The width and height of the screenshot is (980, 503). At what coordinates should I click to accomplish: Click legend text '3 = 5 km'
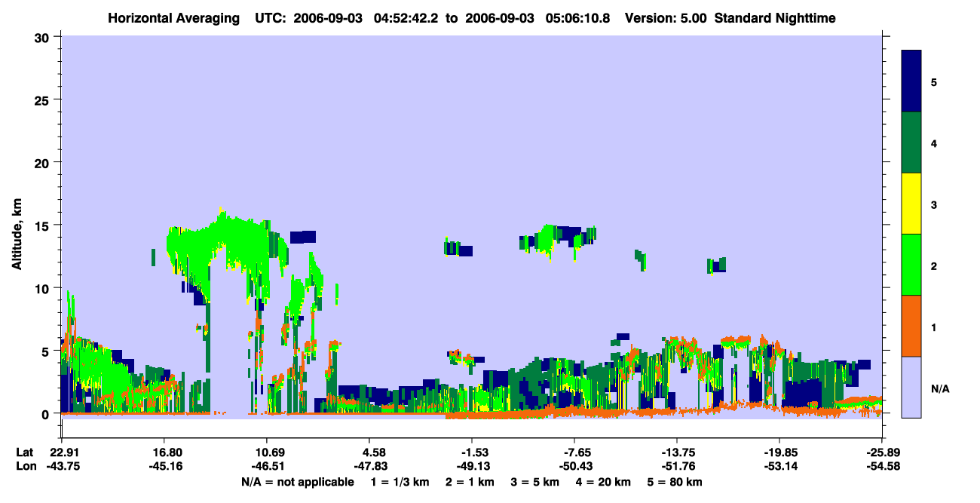click(536, 482)
